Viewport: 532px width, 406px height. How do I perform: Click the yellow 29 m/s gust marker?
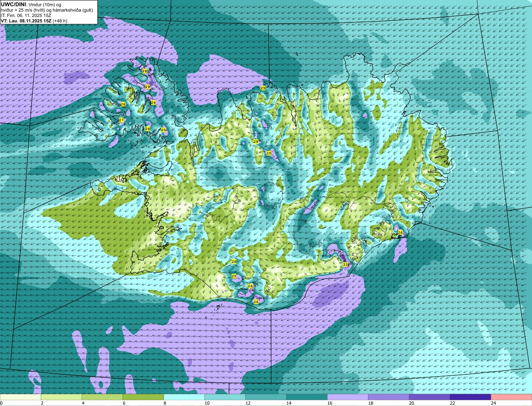pyautogui.click(x=147, y=87)
